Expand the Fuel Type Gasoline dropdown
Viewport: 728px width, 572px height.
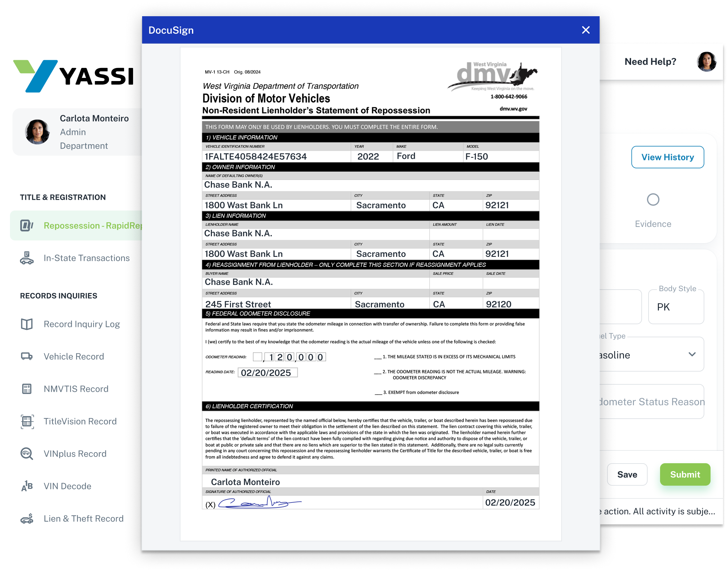coord(692,354)
